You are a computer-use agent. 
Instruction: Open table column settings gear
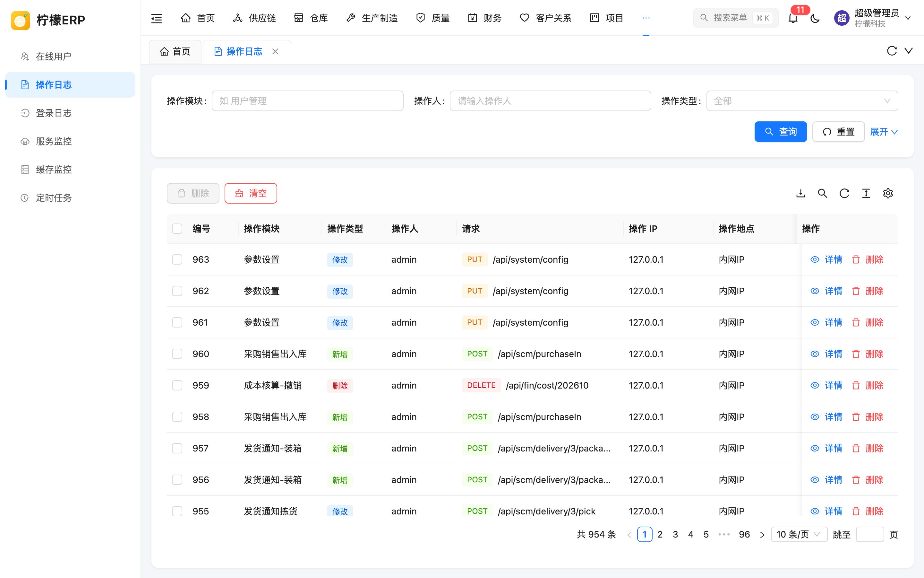(888, 193)
